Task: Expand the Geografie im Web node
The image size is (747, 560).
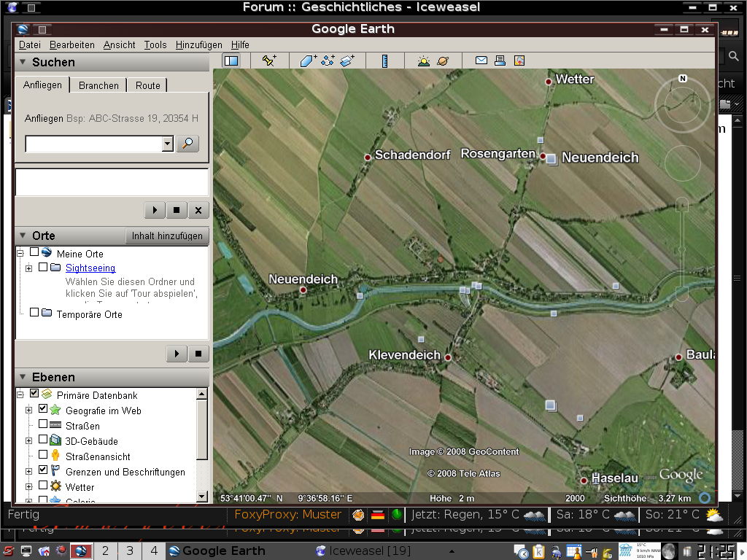Action: (29, 410)
